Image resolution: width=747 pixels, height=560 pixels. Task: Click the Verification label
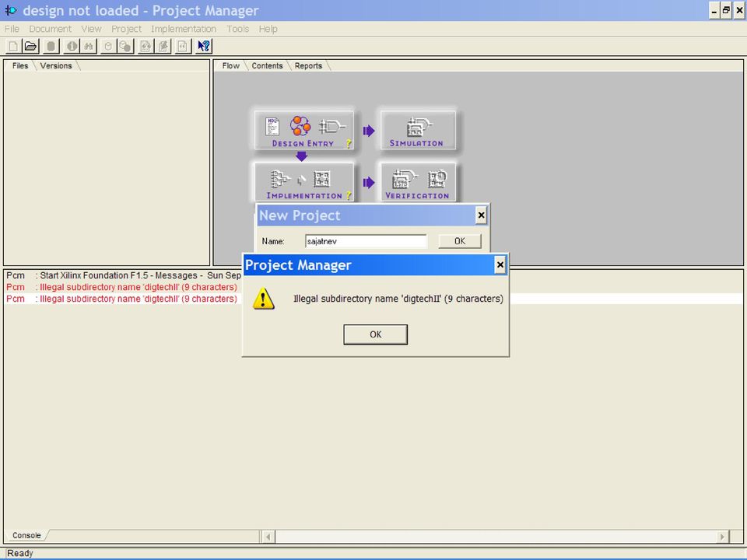coord(417,196)
